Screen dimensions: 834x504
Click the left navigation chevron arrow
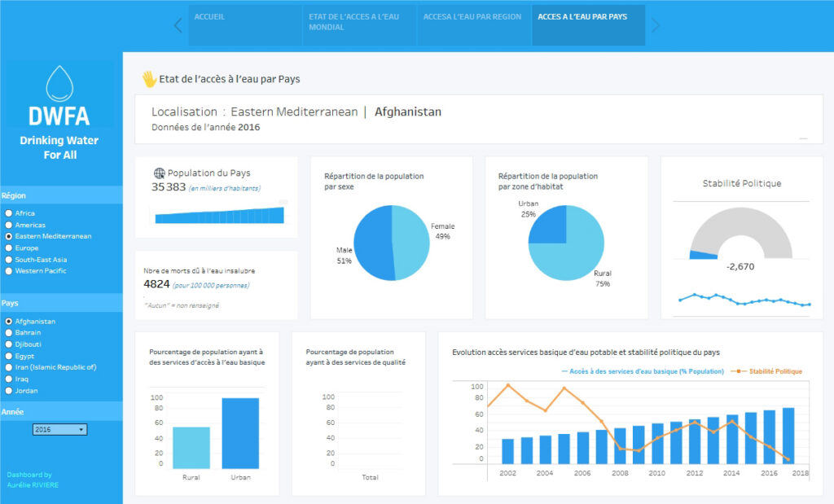tap(178, 25)
